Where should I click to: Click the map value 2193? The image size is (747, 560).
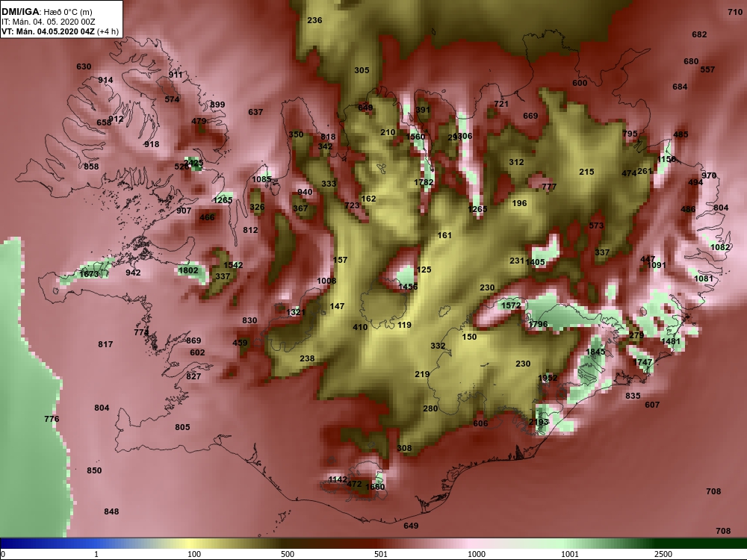pyautogui.click(x=539, y=422)
